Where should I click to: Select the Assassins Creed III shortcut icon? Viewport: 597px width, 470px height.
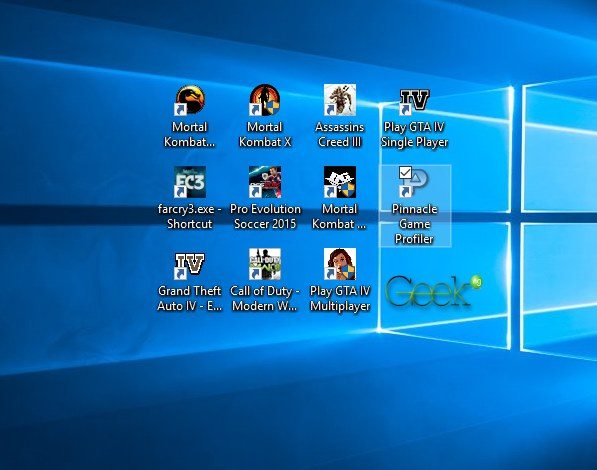[340, 100]
